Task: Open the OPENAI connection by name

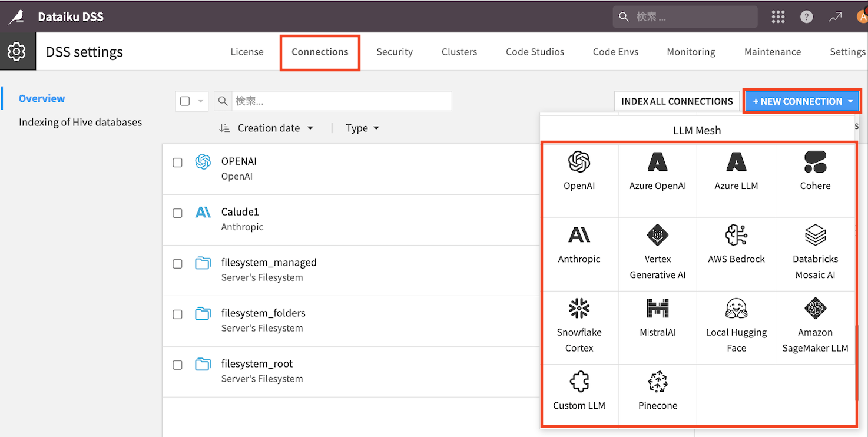Action: pos(238,161)
